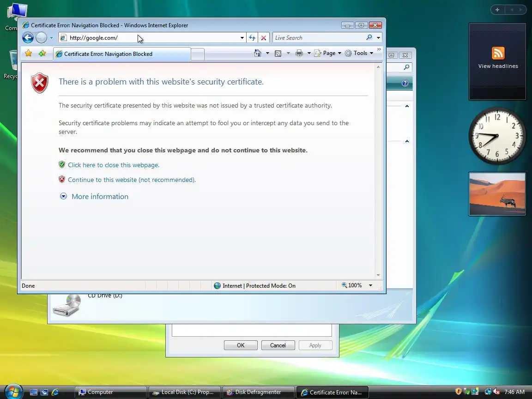Viewport: 532px width, 399px height.
Task: Open the Windows Start orb
Action: click(13, 392)
